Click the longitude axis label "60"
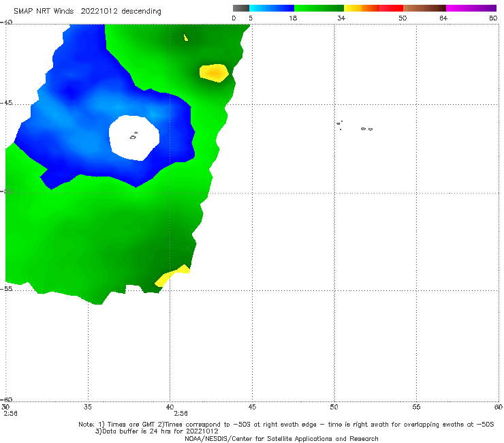This screenshot has width=504, height=443. coord(499,407)
